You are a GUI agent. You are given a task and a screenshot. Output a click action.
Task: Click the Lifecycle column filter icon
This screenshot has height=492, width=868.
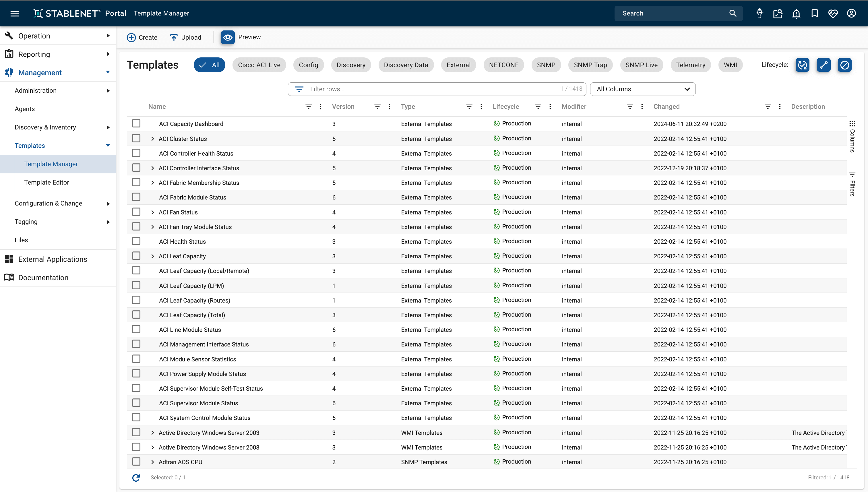tap(538, 107)
